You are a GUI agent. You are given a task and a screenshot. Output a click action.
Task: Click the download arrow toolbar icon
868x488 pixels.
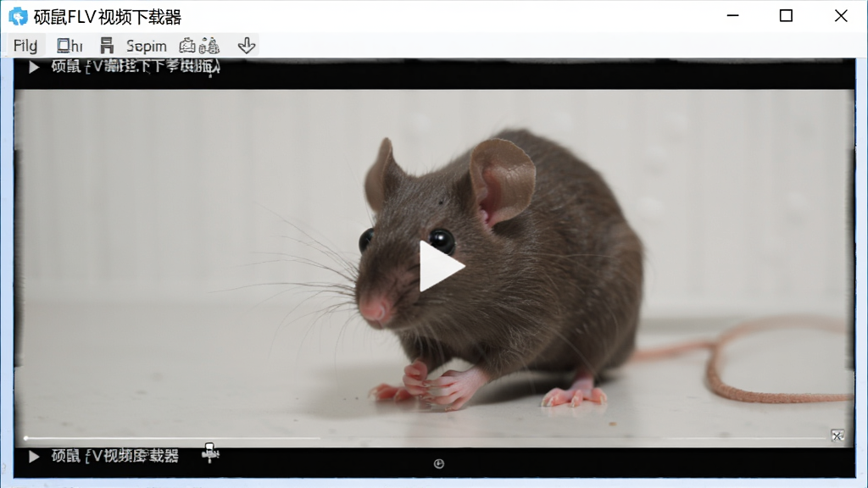(247, 46)
